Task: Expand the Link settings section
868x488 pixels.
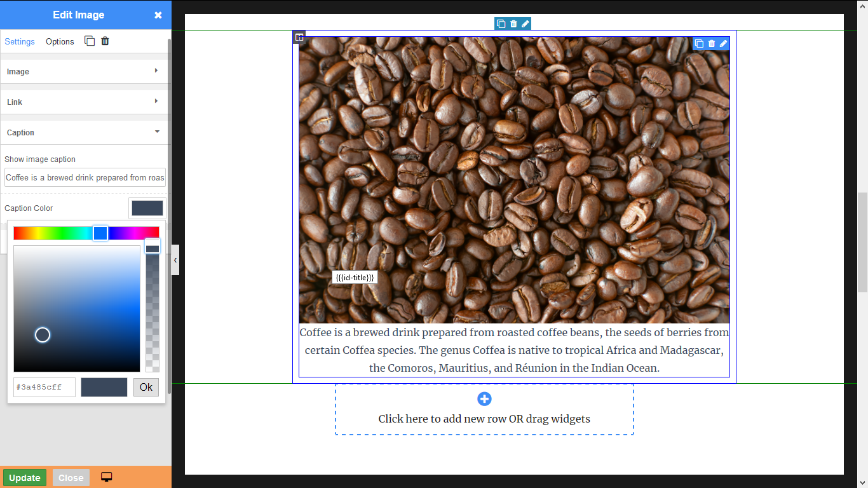Action: tap(84, 102)
